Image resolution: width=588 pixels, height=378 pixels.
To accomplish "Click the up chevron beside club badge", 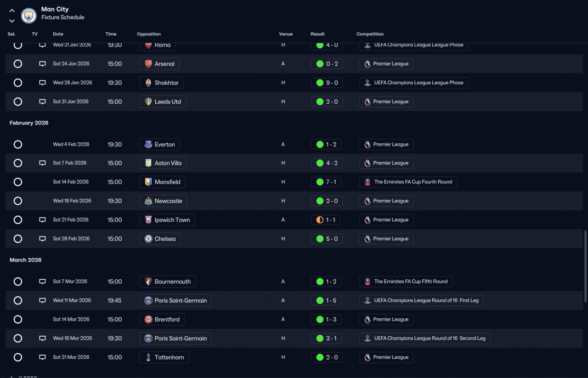I will 12,11.
